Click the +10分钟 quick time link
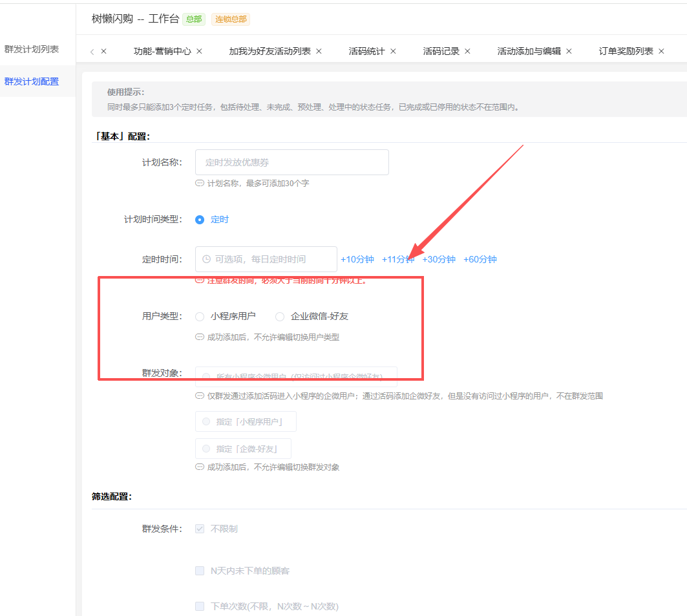This screenshot has width=687, height=616. [357, 259]
